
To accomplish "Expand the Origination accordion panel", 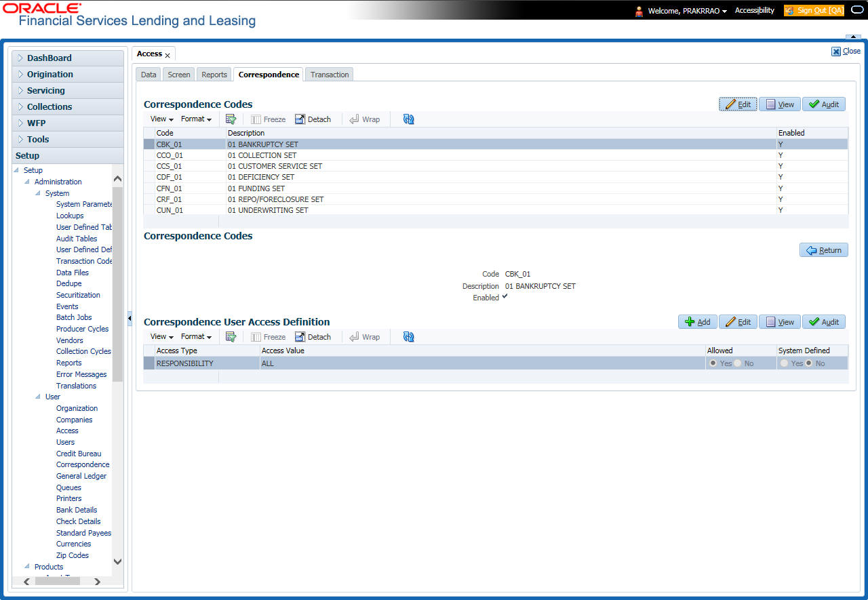I will tap(68, 75).
